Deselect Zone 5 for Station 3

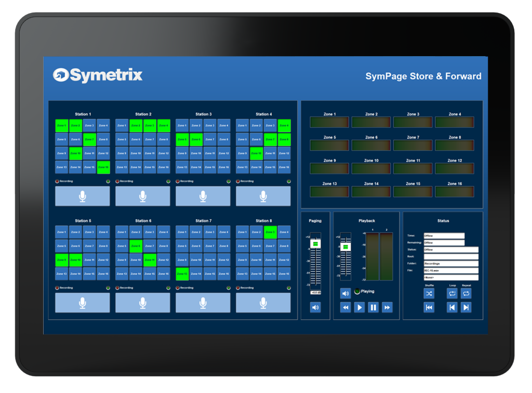(x=182, y=139)
